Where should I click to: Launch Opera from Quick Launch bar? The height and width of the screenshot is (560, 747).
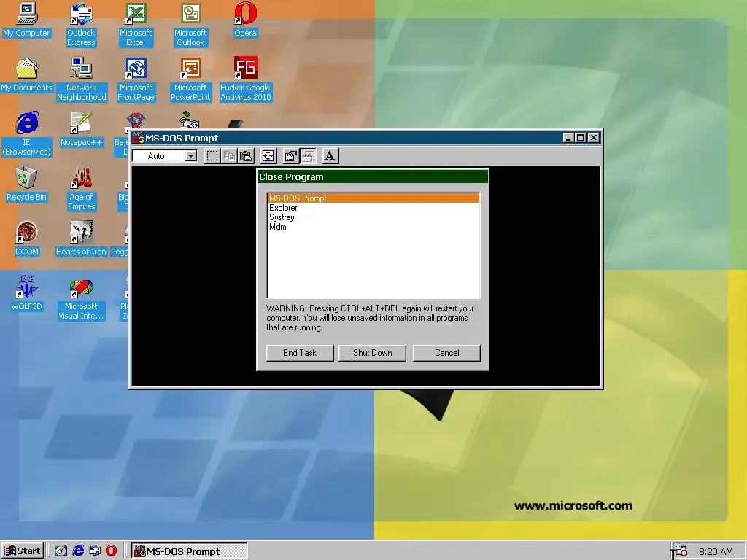pos(111,551)
